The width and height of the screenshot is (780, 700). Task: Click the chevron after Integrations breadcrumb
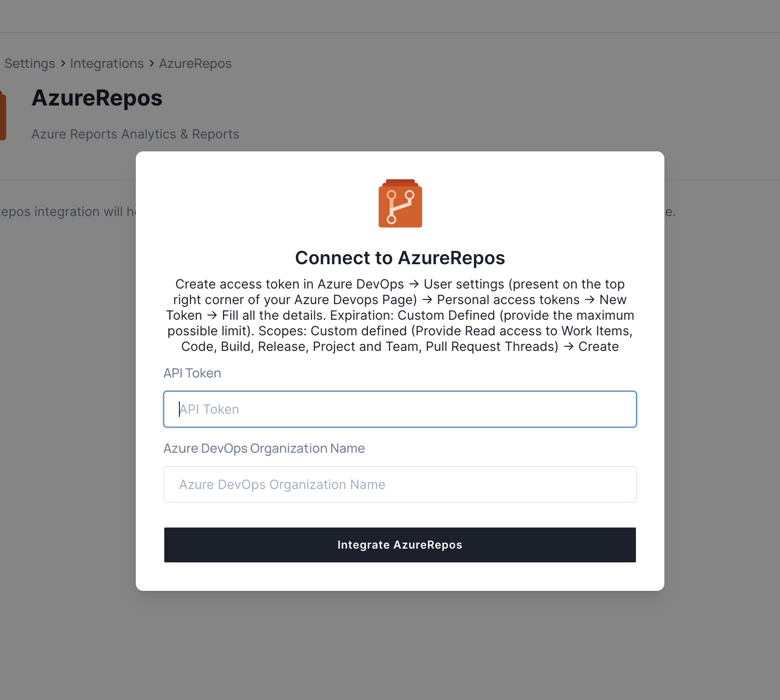[151, 63]
